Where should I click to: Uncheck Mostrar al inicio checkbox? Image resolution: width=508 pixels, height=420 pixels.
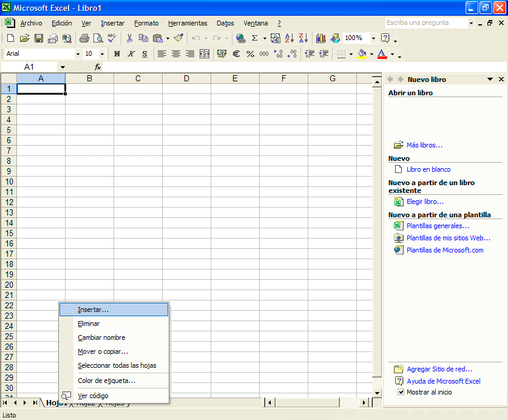pyautogui.click(x=401, y=392)
